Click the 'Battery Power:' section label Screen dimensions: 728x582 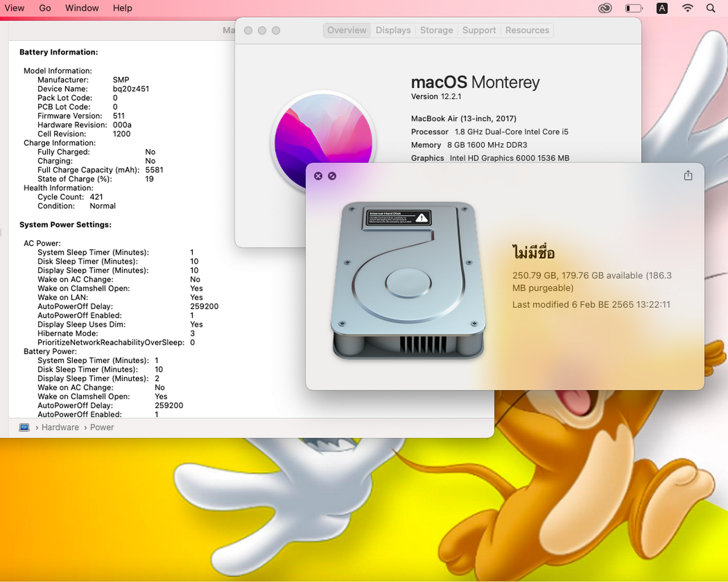coord(50,352)
